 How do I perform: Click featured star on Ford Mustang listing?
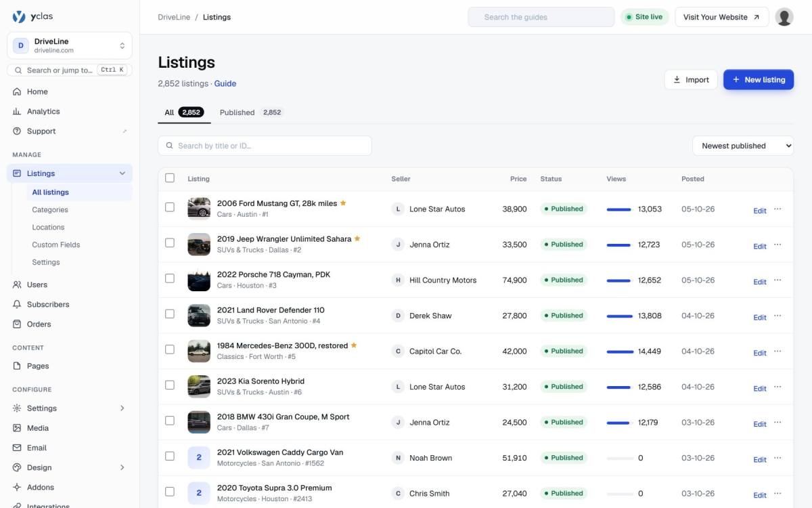[x=343, y=203]
